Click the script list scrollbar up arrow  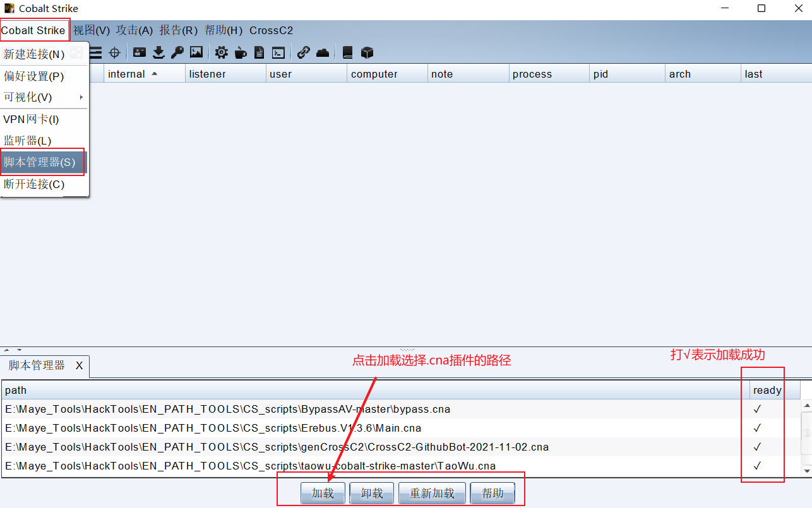(806, 405)
